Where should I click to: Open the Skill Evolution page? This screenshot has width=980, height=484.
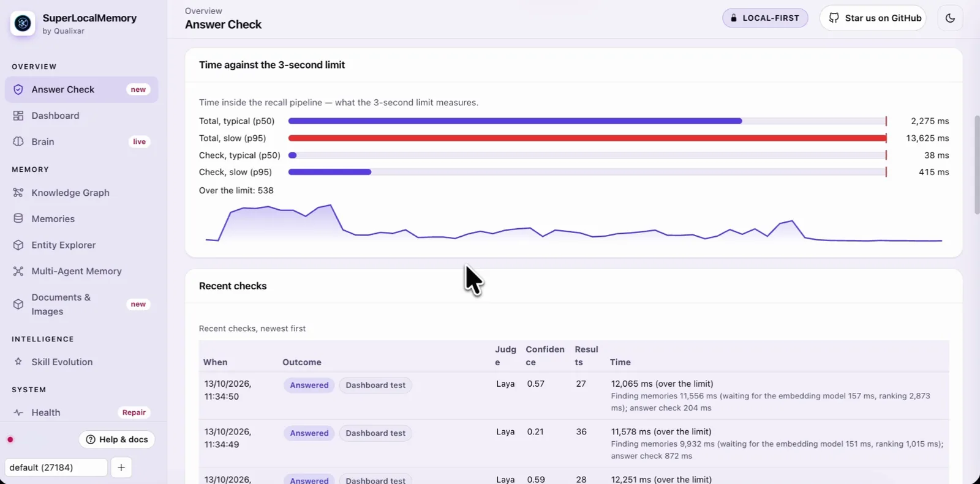coord(81,362)
